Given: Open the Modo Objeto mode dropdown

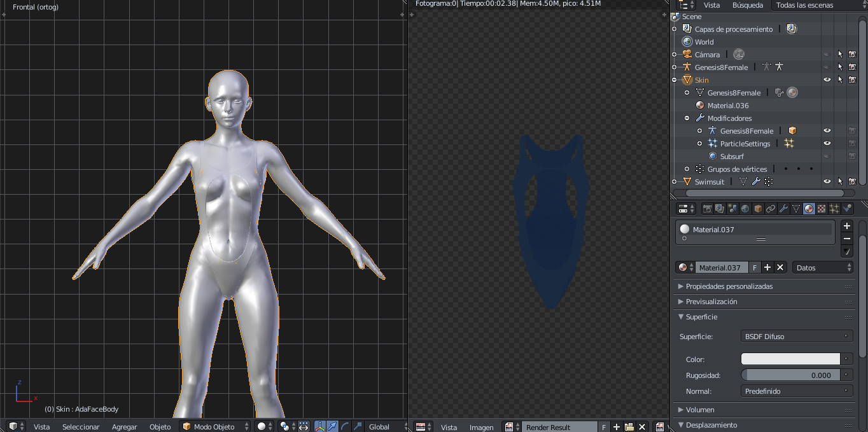Looking at the screenshot, I should tap(215, 426).
